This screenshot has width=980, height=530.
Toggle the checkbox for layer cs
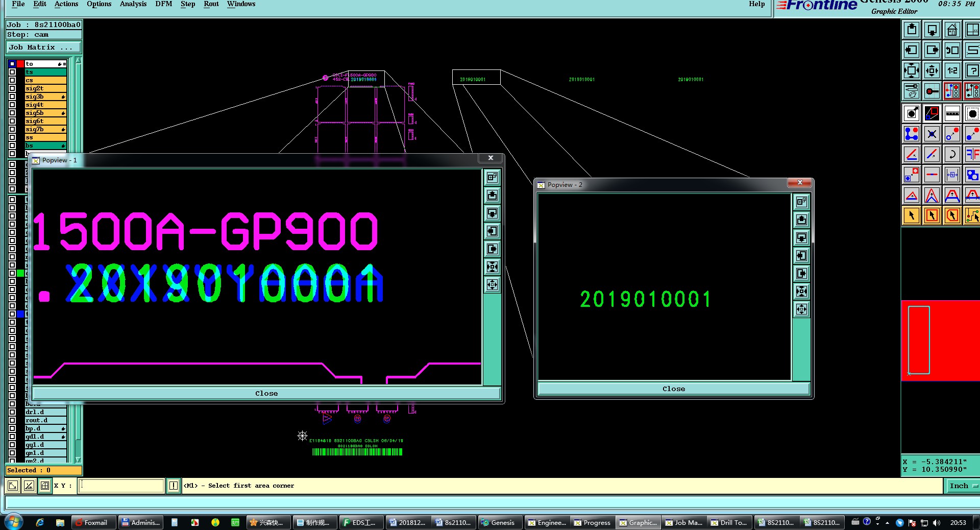coord(12,80)
